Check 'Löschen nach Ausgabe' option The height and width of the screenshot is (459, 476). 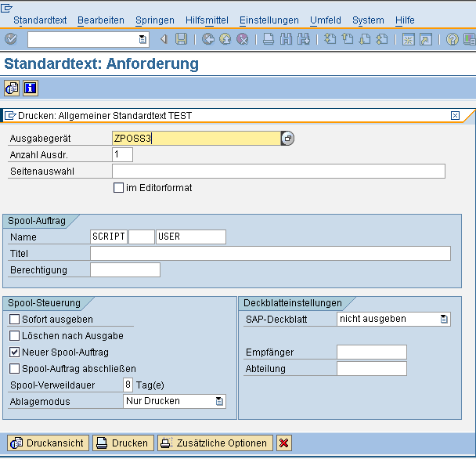click(15, 336)
